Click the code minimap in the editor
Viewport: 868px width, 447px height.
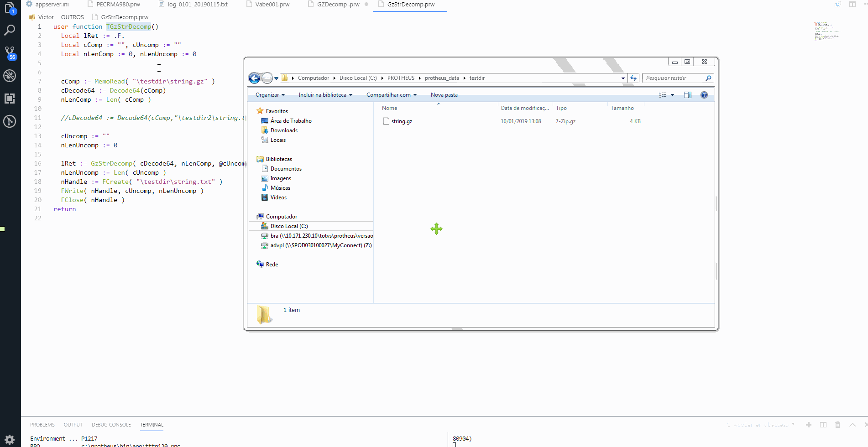coord(826,31)
